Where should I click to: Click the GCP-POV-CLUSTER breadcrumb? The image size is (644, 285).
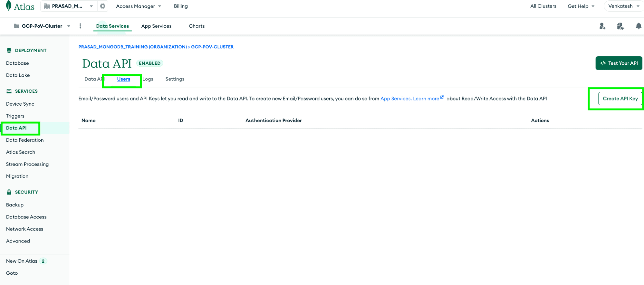(x=212, y=47)
